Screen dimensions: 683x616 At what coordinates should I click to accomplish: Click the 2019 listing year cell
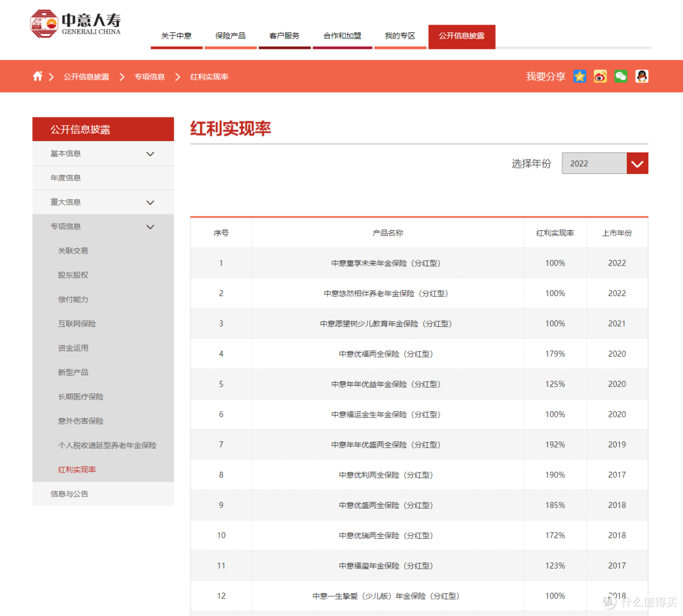(x=617, y=445)
